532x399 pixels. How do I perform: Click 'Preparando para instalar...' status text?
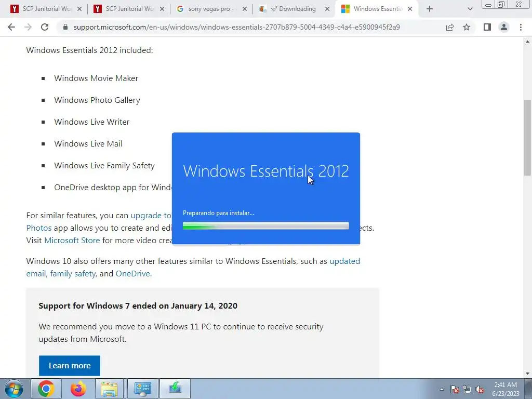218,213
